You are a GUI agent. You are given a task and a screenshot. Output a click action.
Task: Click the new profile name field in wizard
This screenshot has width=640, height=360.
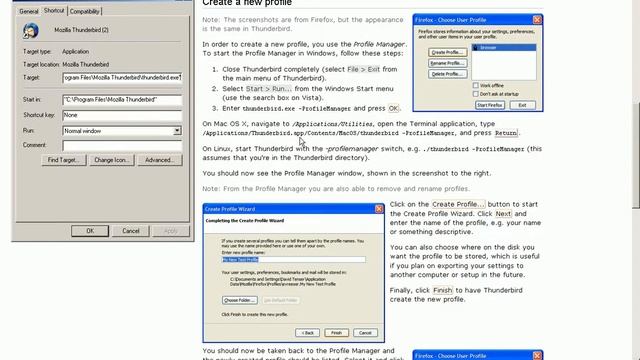[293, 260]
